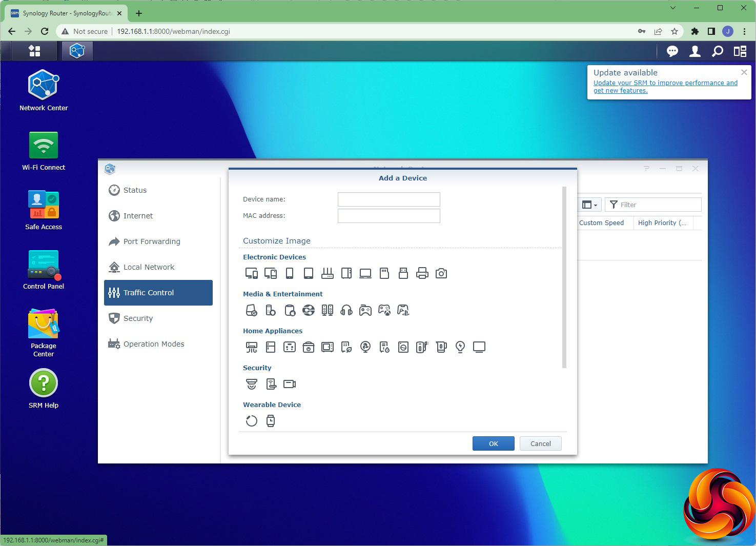
Task: Open SRM Help from the desktop
Action: point(44,389)
